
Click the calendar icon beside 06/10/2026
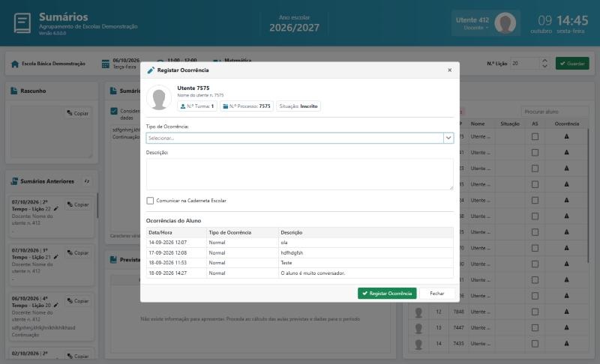[106, 64]
